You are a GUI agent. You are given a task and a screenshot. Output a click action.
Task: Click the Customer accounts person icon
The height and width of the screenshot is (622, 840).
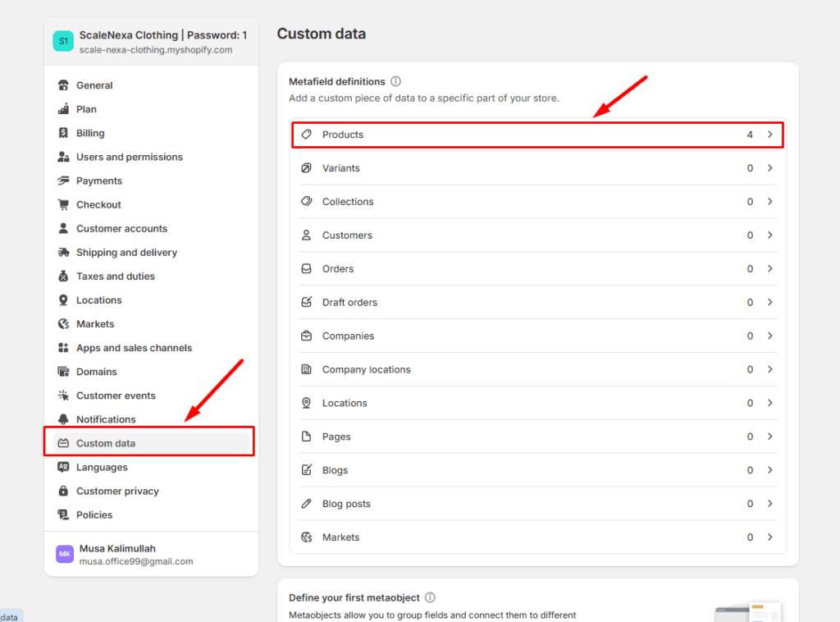(63, 228)
